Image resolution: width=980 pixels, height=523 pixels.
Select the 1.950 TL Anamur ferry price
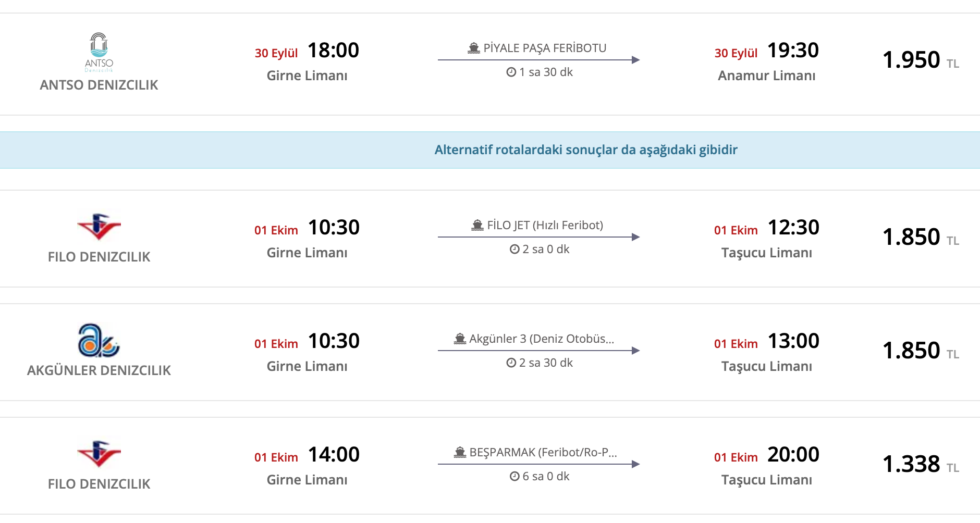pos(911,60)
